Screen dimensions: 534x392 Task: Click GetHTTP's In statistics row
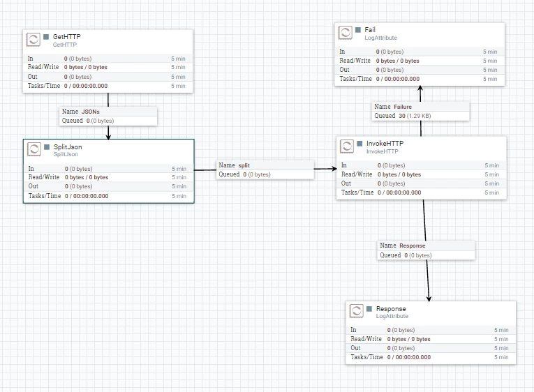107,59
